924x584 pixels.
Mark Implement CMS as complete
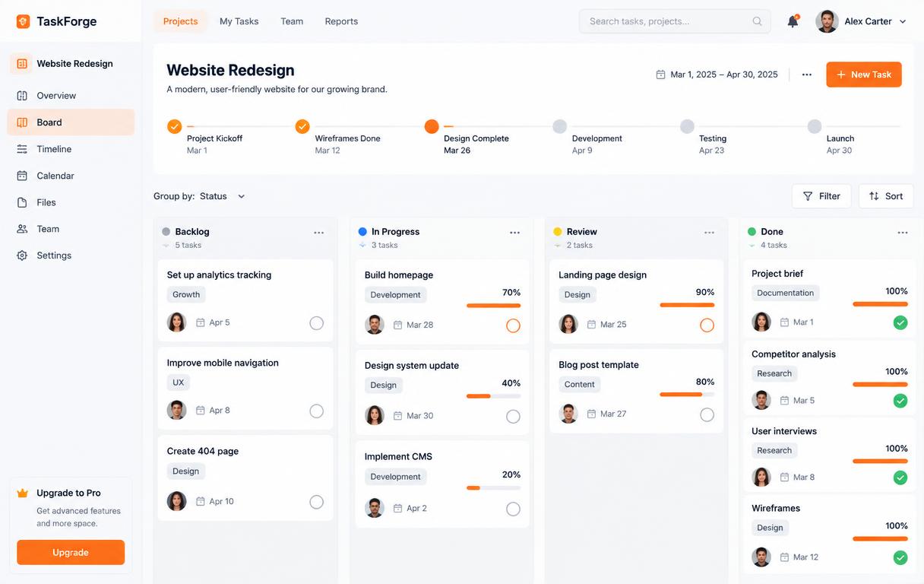pyautogui.click(x=513, y=509)
